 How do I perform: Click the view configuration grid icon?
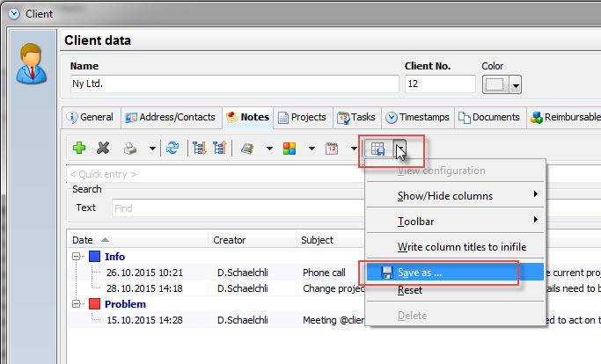(x=378, y=149)
